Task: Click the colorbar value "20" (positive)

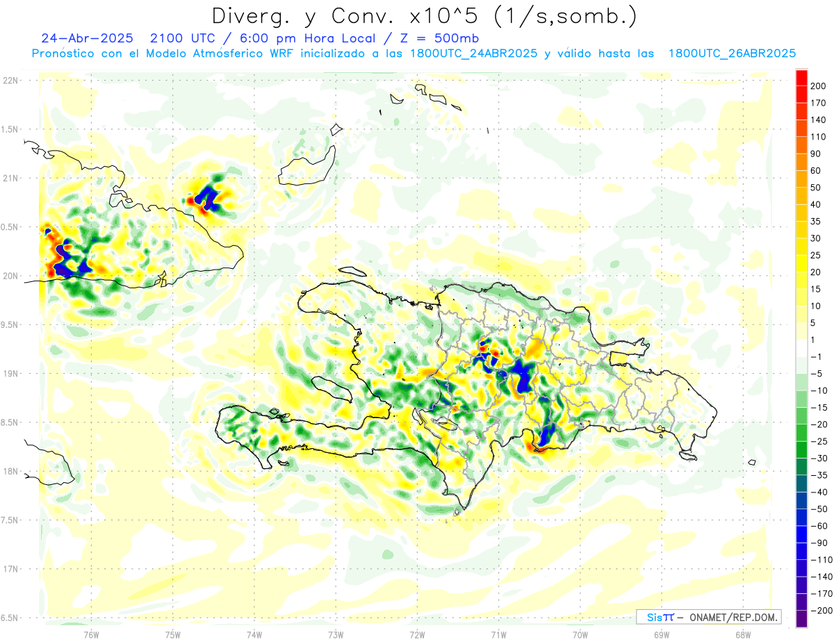Action: pyautogui.click(x=817, y=272)
